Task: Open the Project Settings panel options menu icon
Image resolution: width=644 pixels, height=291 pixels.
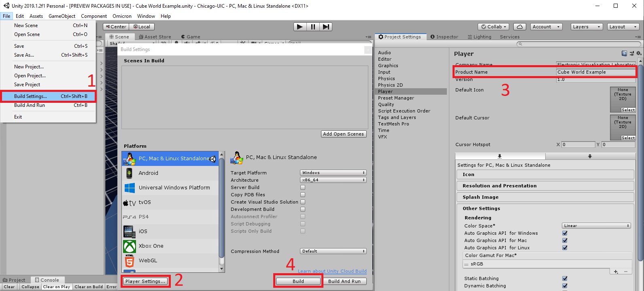Action: coord(638,37)
